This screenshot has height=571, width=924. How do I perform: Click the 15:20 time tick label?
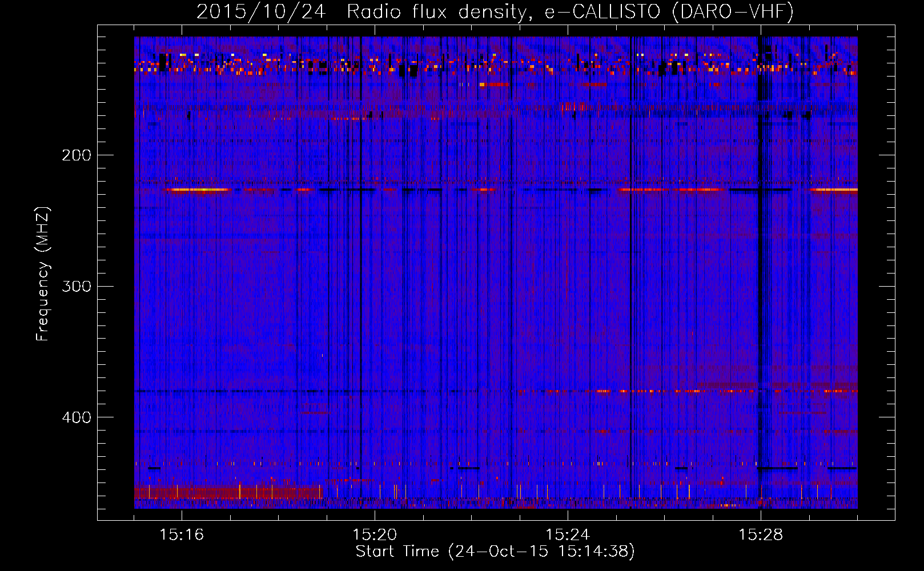click(375, 535)
